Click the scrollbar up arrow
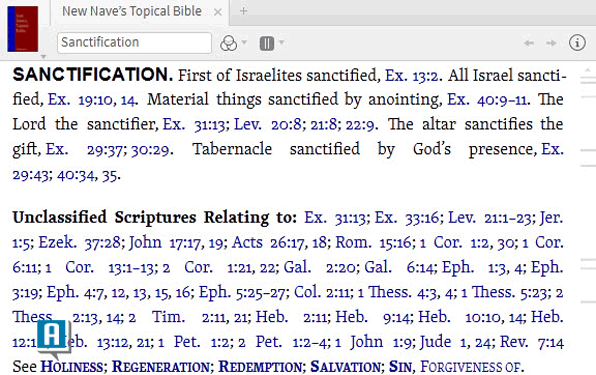Screen dimensions: 596x375 coord(588,70)
